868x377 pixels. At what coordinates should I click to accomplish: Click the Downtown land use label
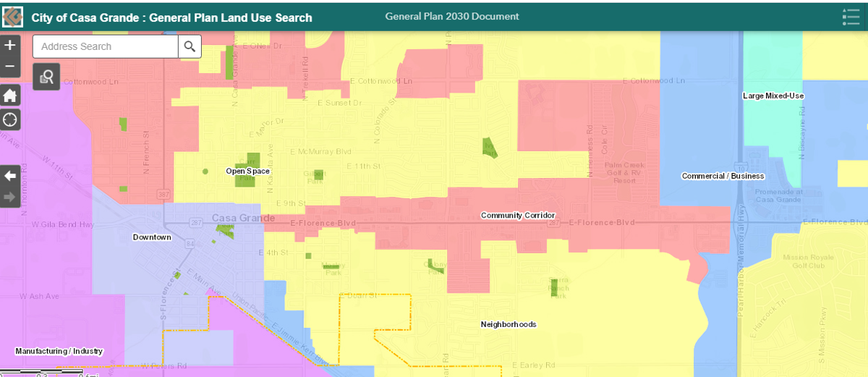tap(152, 237)
